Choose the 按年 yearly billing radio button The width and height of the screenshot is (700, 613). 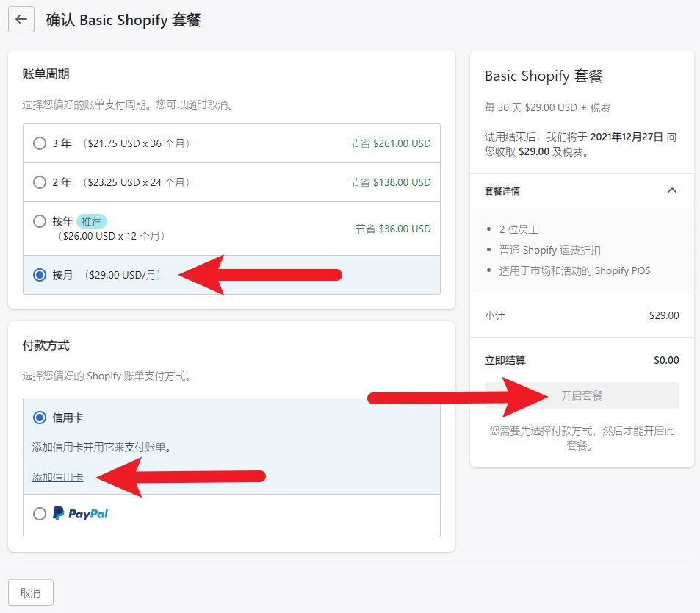[x=40, y=221]
